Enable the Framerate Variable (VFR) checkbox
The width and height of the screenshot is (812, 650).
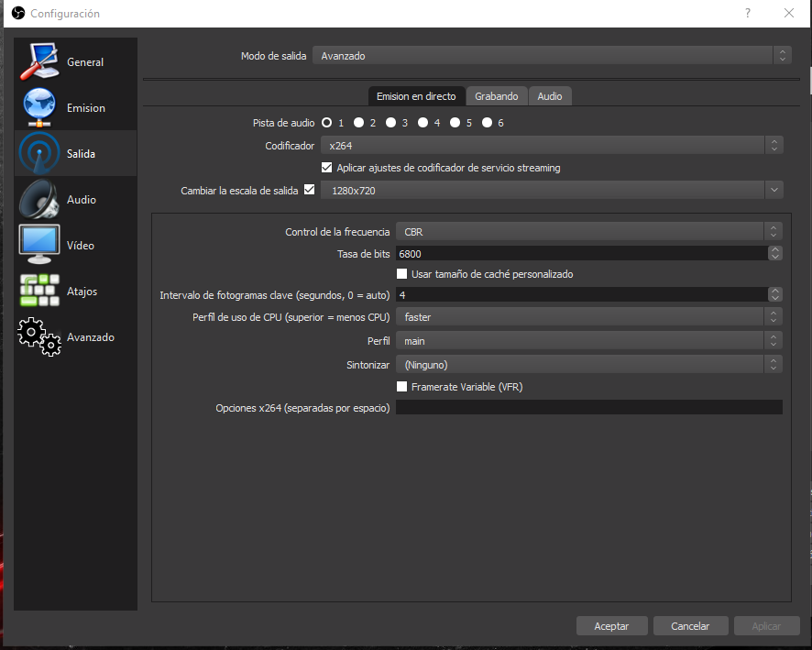[x=401, y=387]
